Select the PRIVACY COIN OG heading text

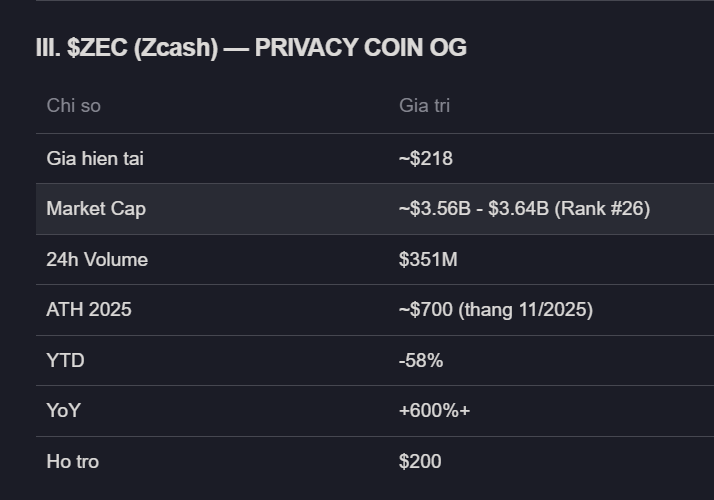(x=360, y=48)
